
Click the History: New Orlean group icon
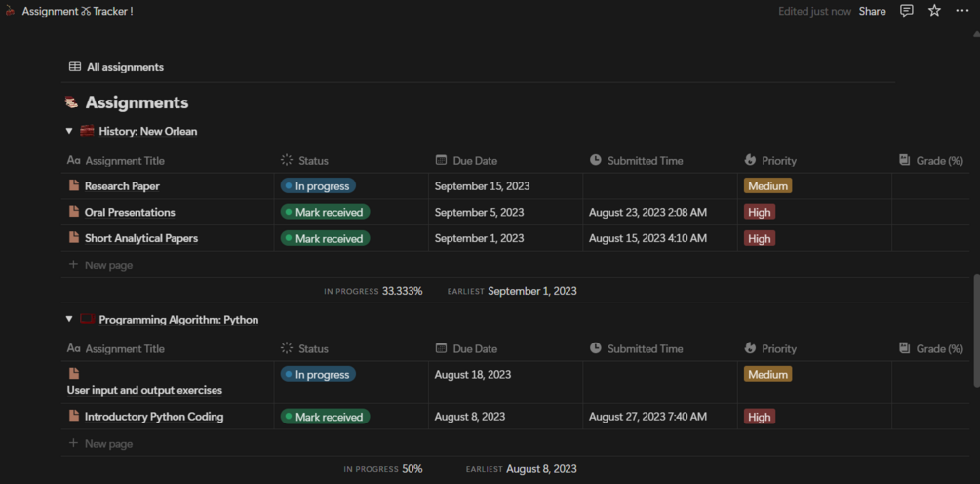point(87,132)
